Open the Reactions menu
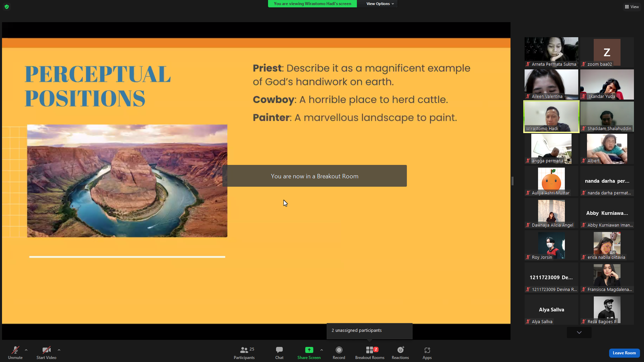The width and height of the screenshot is (644, 362). pyautogui.click(x=400, y=353)
